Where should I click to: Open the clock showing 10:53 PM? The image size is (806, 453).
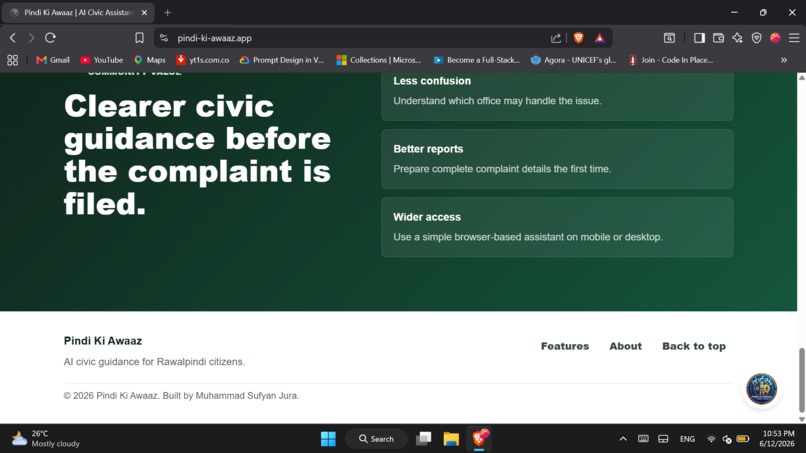tap(778, 439)
